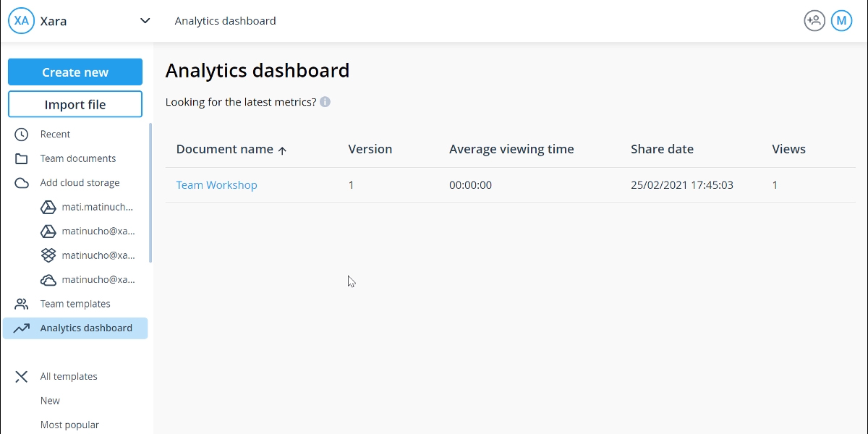
Task: Click the Add cloud storage cloud icon
Action: pos(22,183)
